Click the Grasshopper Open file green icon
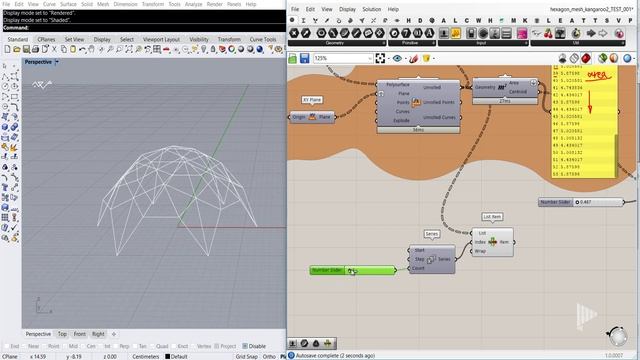This screenshot has height=360, width=640. (293, 58)
